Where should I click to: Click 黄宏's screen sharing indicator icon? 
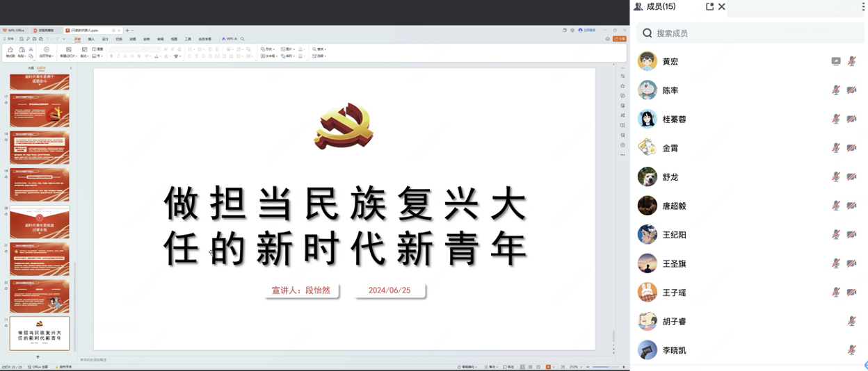(836, 62)
